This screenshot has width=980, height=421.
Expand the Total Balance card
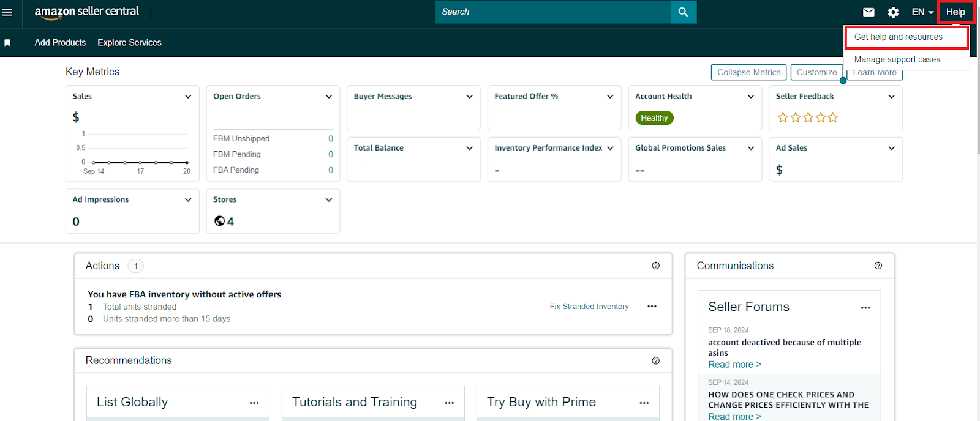point(470,148)
